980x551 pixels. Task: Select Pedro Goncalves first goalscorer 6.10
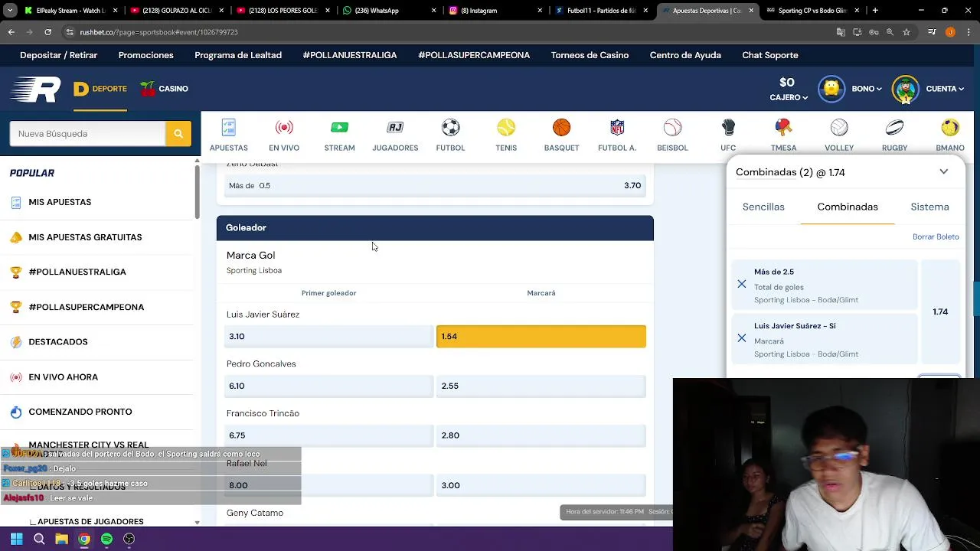(329, 386)
